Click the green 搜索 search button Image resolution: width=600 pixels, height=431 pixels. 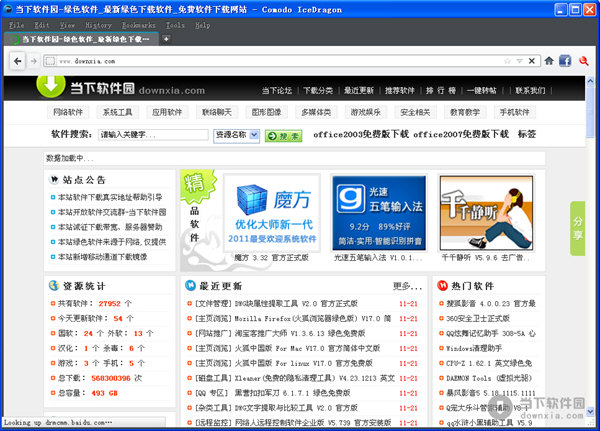click(x=283, y=135)
